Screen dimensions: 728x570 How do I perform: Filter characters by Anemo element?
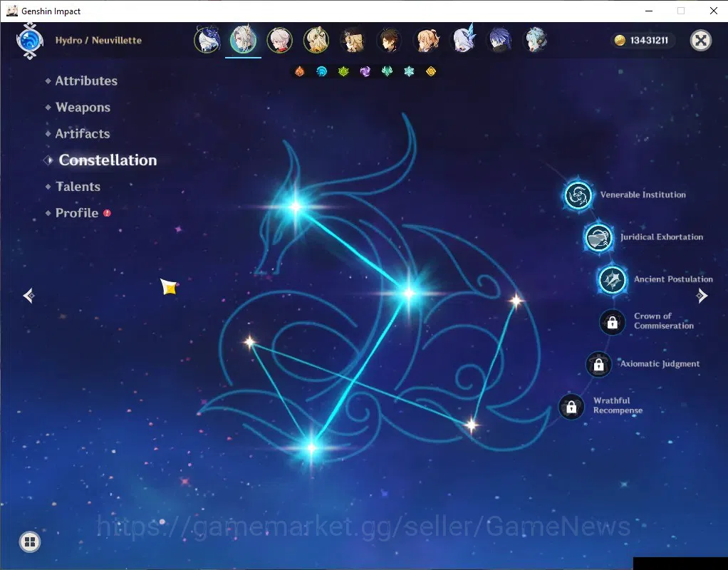[x=388, y=71]
